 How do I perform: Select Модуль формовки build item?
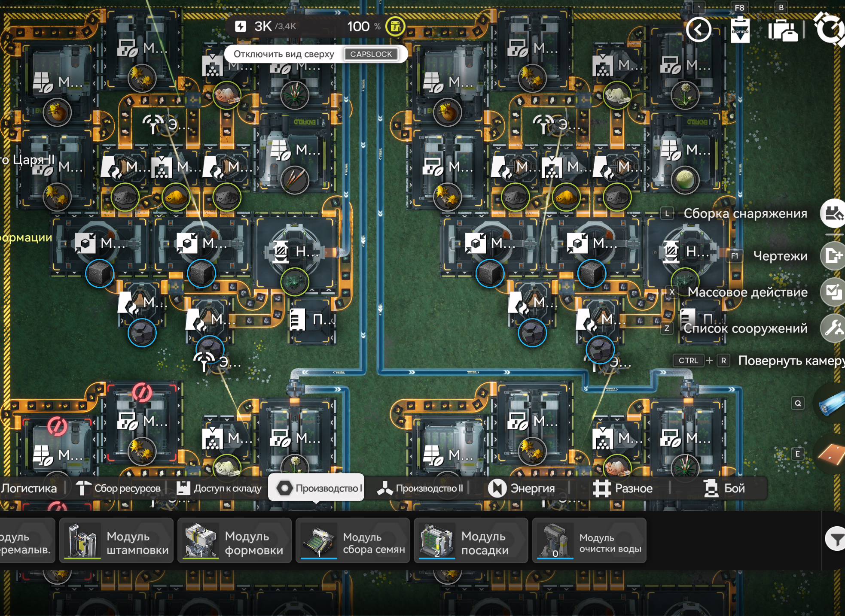(x=235, y=540)
